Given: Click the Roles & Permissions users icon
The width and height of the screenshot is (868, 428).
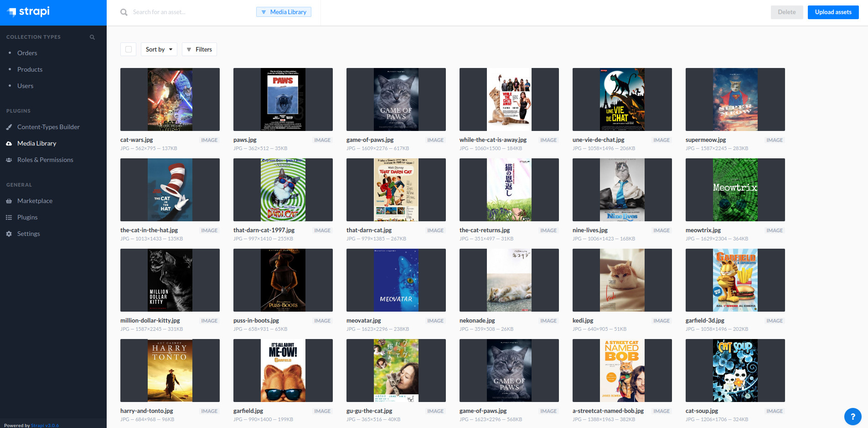Looking at the screenshot, I should pyautogui.click(x=9, y=160).
